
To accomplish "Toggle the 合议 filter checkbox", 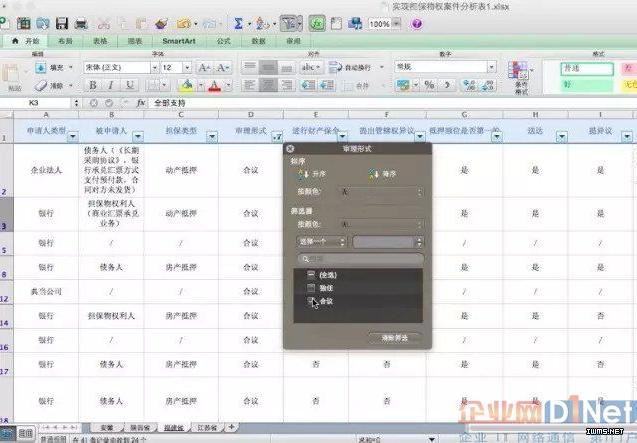I will click(312, 301).
